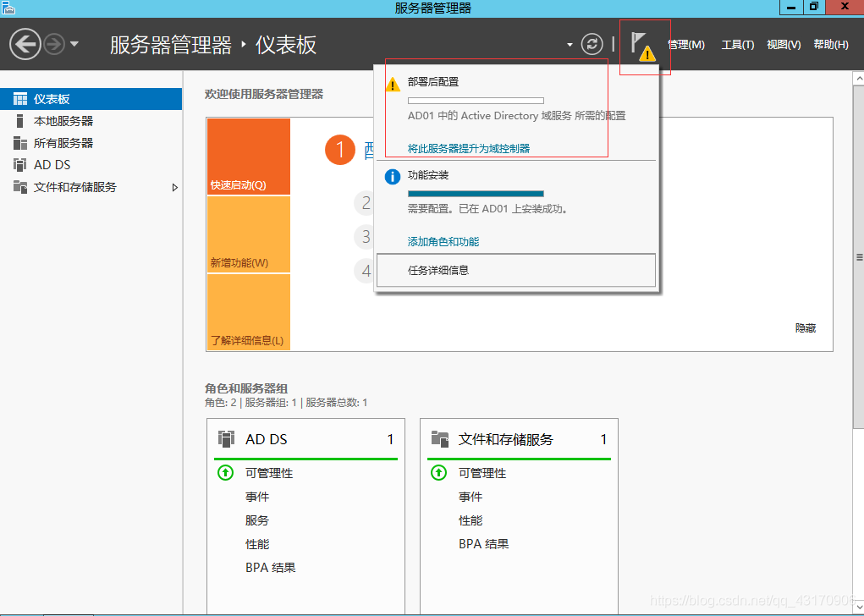Click the 添加角色和功能 link
The height and width of the screenshot is (616, 864).
[443, 242]
